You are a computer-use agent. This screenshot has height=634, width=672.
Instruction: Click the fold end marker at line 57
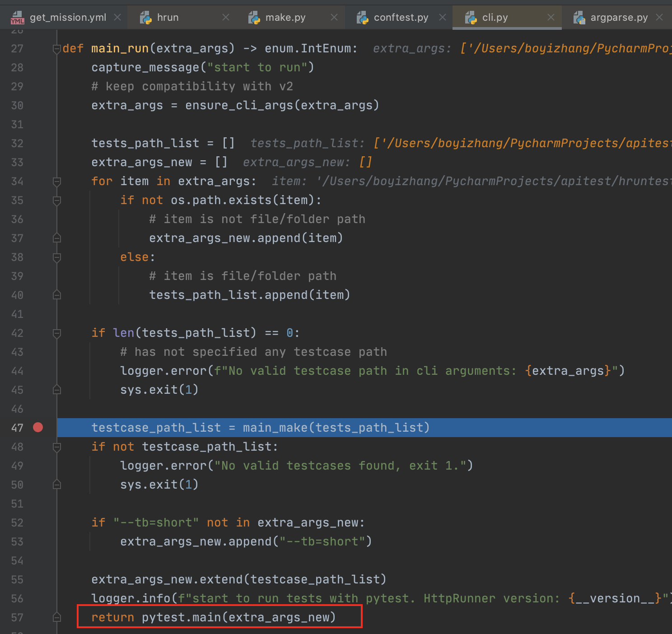(57, 617)
